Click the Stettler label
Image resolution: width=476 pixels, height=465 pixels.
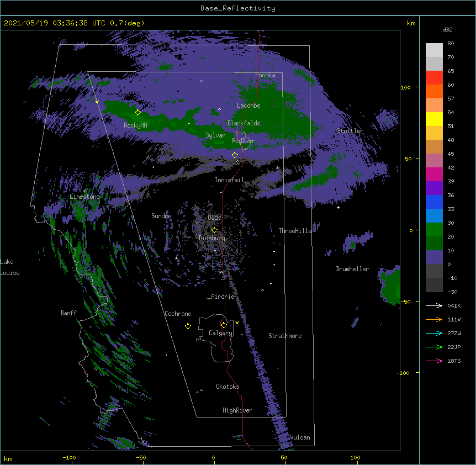click(350, 131)
